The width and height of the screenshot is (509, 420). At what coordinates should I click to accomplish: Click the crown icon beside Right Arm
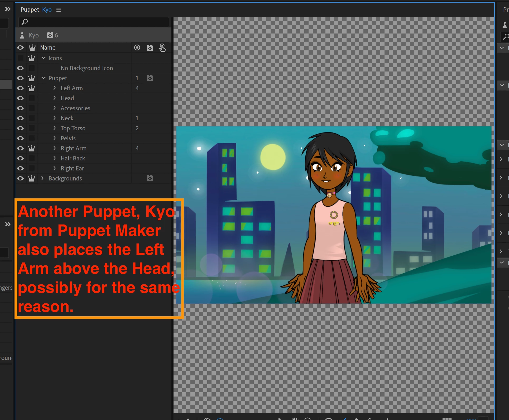[x=32, y=148]
